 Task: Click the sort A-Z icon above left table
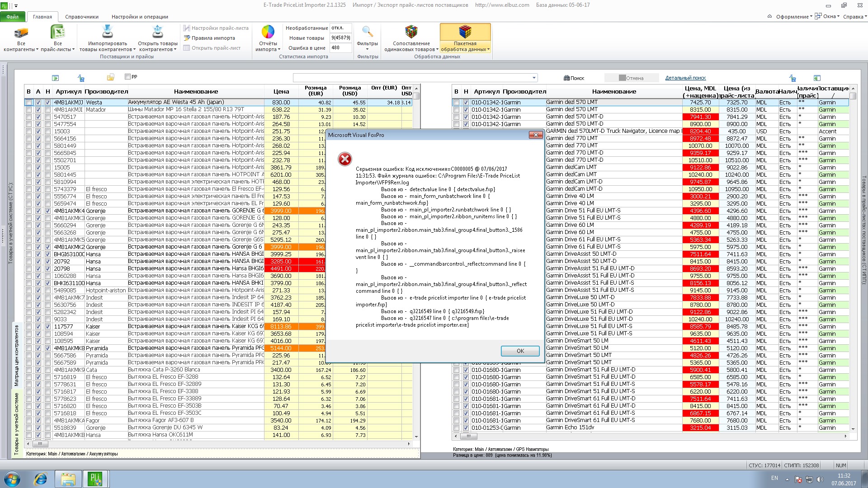(x=81, y=78)
